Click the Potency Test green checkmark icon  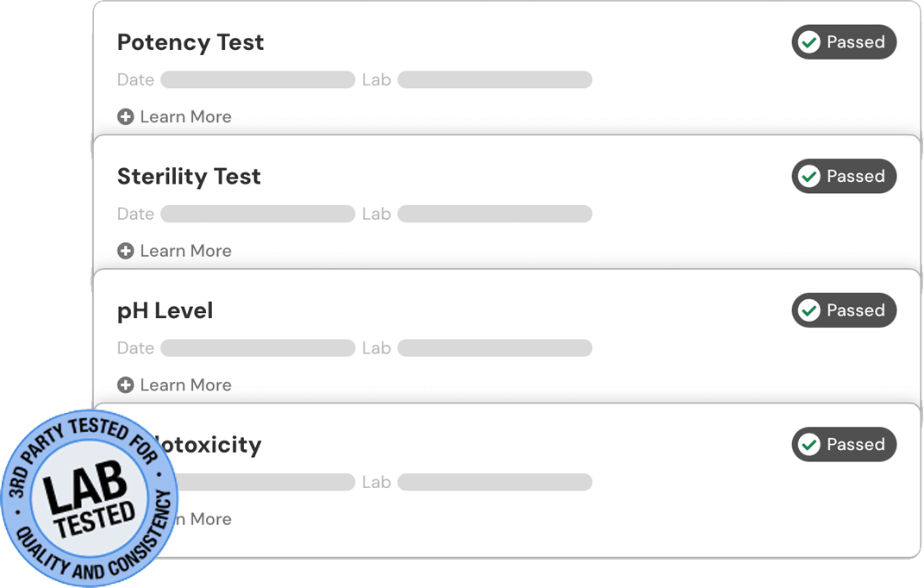pos(809,42)
